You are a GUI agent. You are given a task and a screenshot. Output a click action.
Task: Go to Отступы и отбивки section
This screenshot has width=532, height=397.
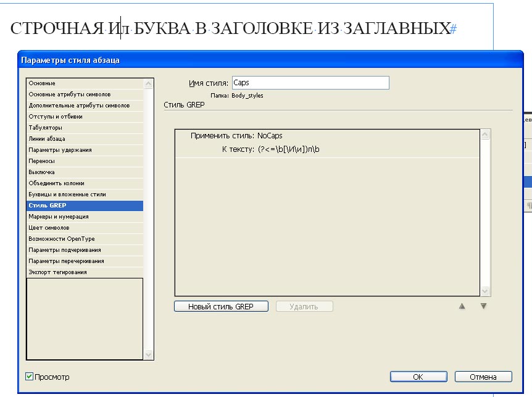pos(85,117)
